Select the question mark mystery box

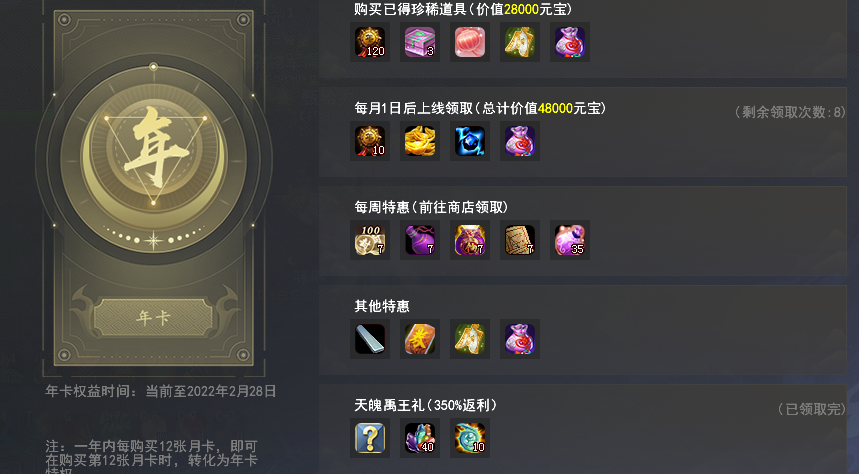370,438
